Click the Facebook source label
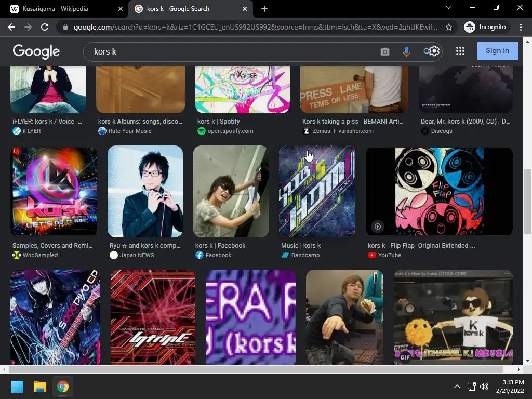This screenshot has width=532, height=399. (218, 255)
